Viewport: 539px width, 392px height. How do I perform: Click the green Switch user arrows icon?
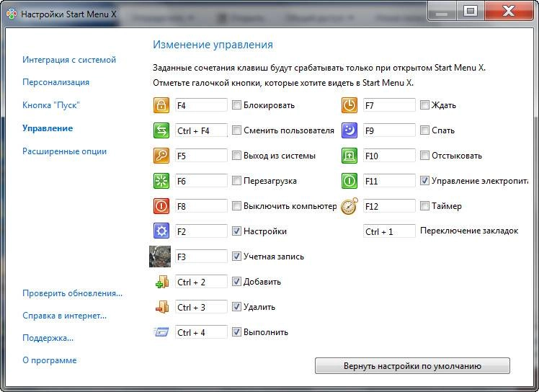(161, 130)
